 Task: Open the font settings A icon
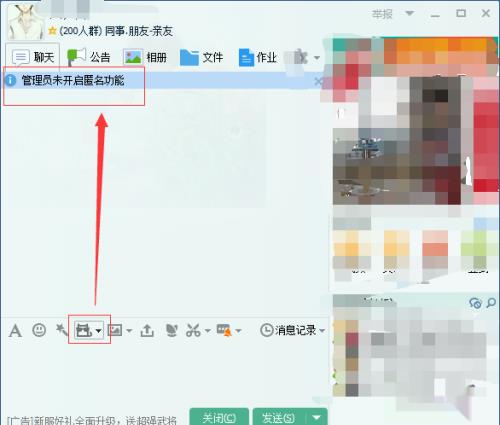click(15, 331)
